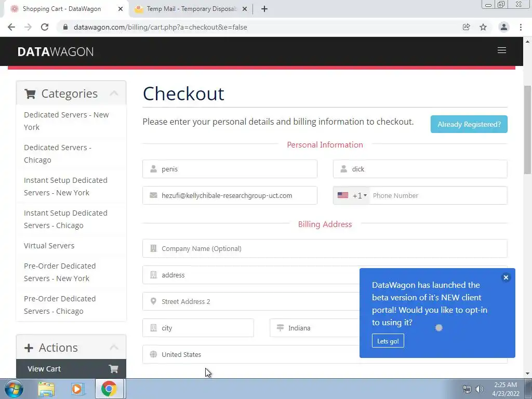The width and height of the screenshot is (532, 399).
Task: Open Dedicated Servers - Chicago category
Action: click(x=71, y=154)
